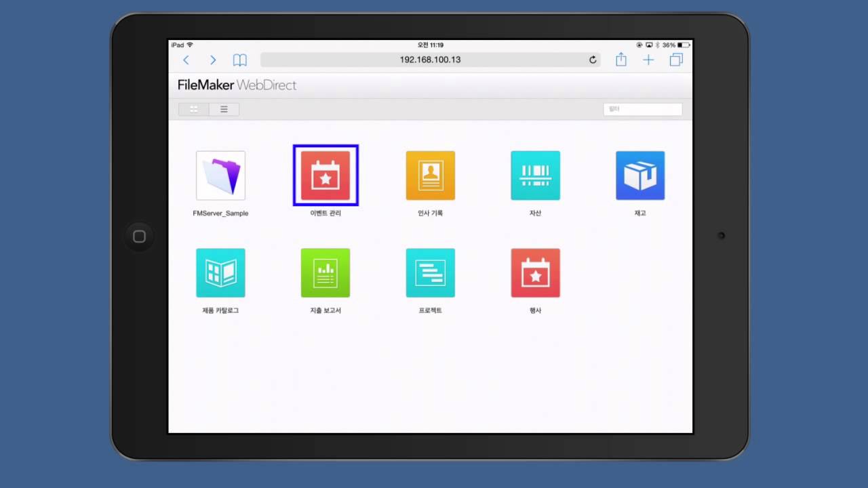Focus the 필터 filter search field
This screenshot has width=868, height=488.
pos(643,109)
